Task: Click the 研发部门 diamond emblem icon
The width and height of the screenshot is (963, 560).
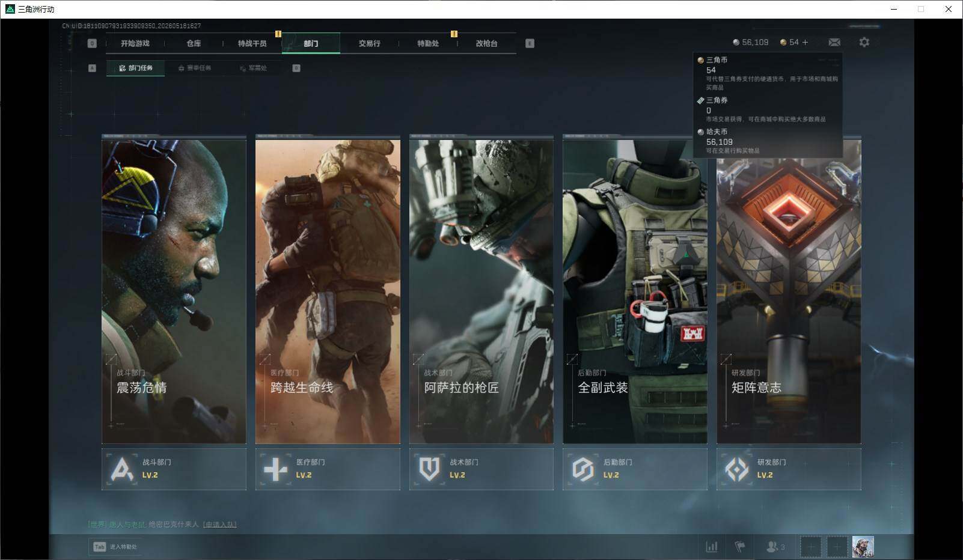Action: 737,469
